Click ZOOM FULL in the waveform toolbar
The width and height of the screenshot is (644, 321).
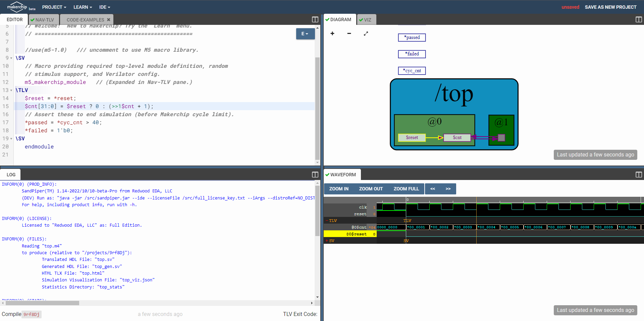(406, 189)
